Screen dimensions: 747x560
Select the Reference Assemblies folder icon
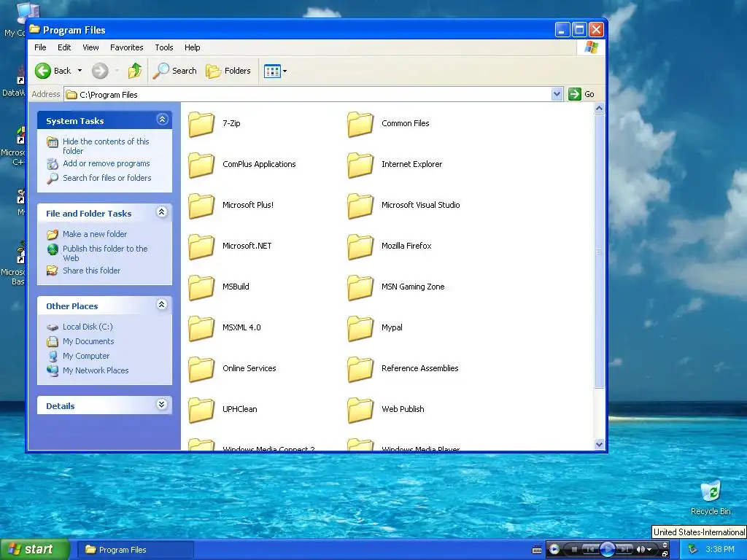[360, 369]
